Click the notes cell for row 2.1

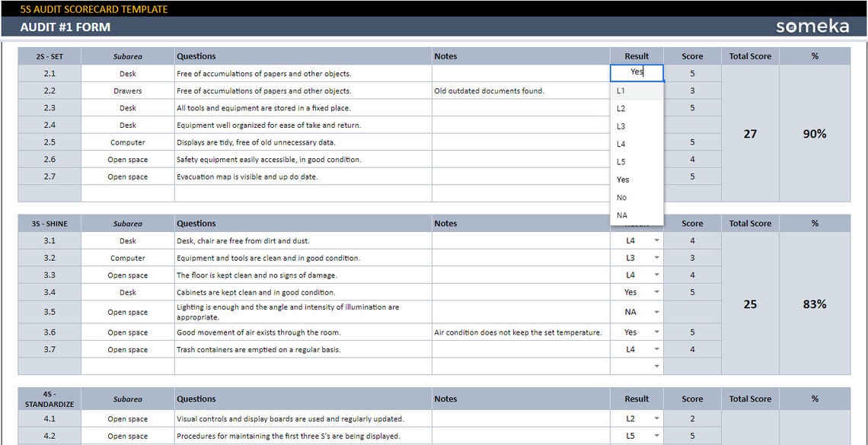pyautogui.click(x=521, y=73)
